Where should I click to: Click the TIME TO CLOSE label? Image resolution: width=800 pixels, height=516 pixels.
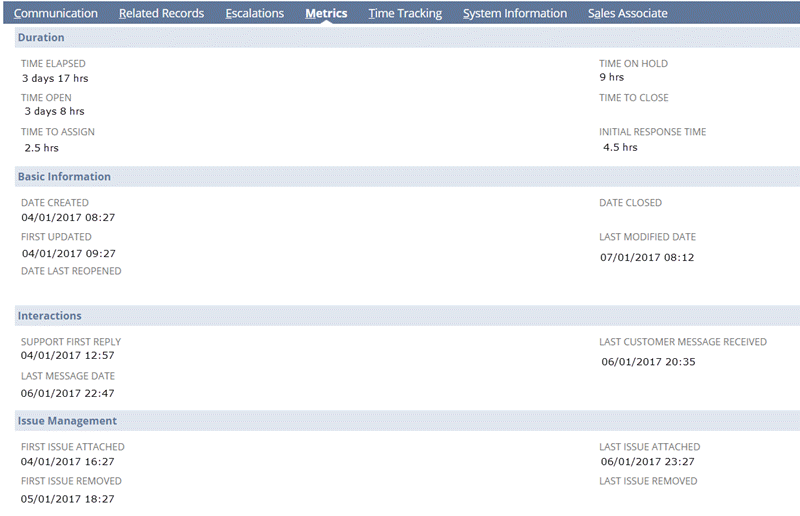point(634,97)
